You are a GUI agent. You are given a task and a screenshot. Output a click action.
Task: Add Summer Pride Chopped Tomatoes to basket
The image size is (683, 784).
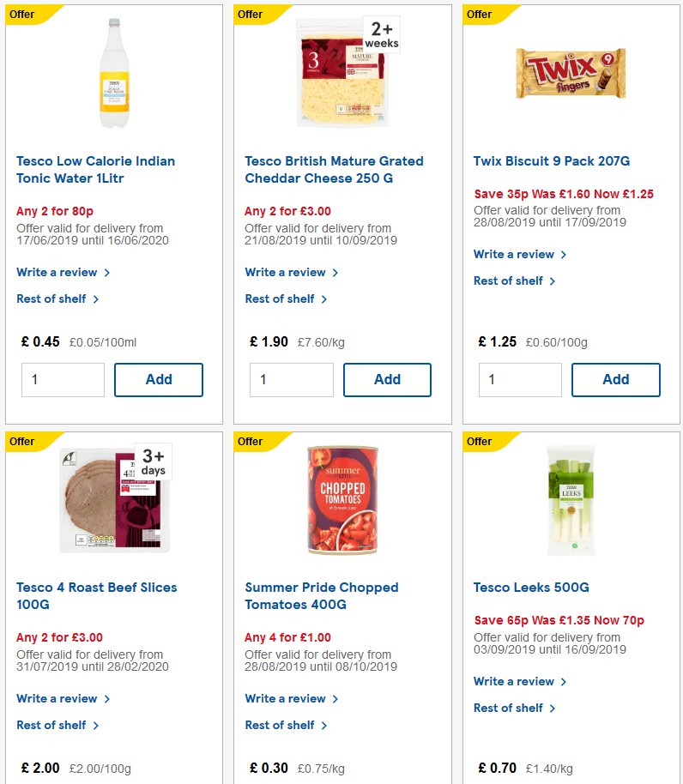387,781
